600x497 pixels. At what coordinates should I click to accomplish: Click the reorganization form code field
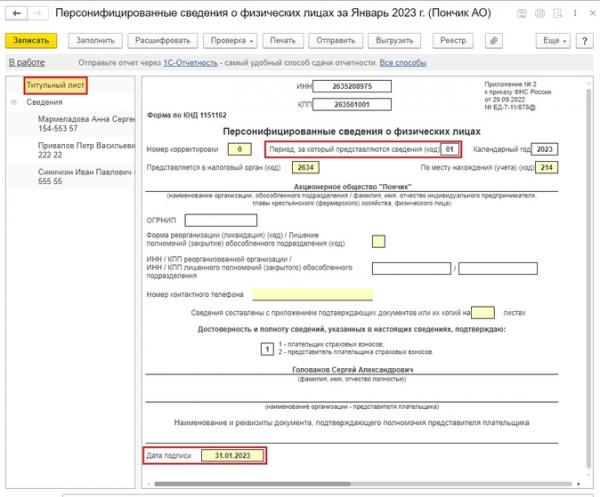378,241
